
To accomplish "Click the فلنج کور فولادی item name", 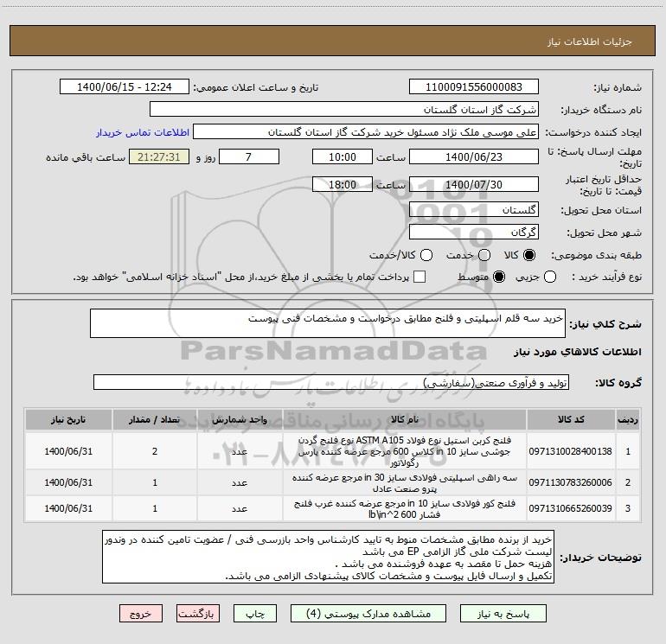I will pos(405,508).
